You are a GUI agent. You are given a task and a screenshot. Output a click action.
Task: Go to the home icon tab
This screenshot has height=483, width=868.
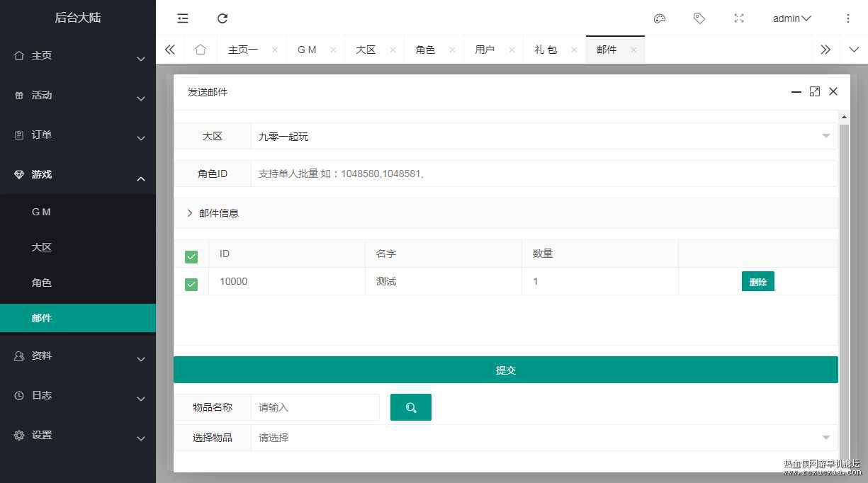pyautogui.click(x=201, y=50)
